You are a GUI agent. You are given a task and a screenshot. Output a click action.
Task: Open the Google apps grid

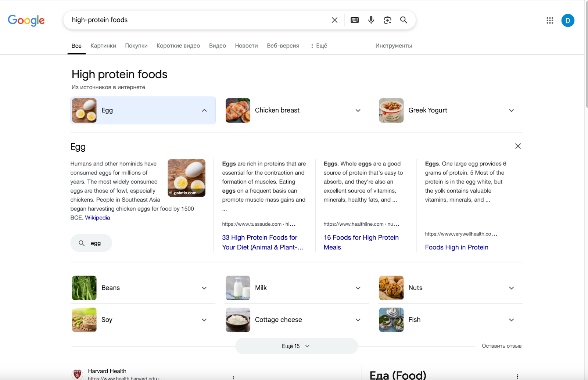coord(549,21)
